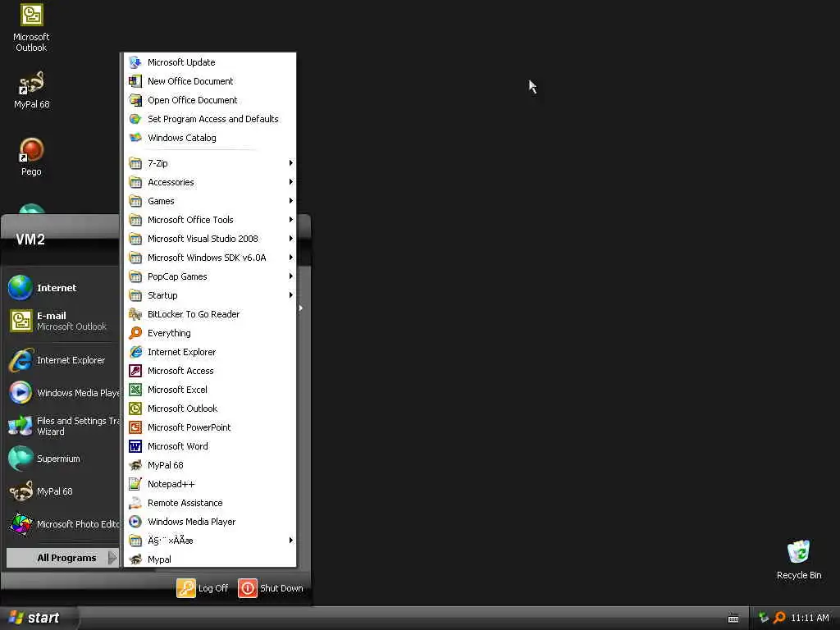Start Microsoft Excel
This screenshot has width=840, height=630.
[x=209, y=390]
